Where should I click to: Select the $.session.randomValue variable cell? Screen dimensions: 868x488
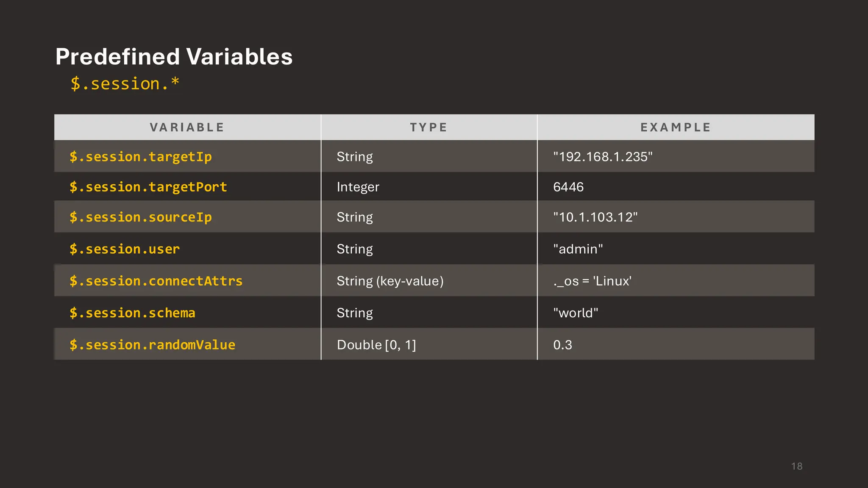coord(152,345)
